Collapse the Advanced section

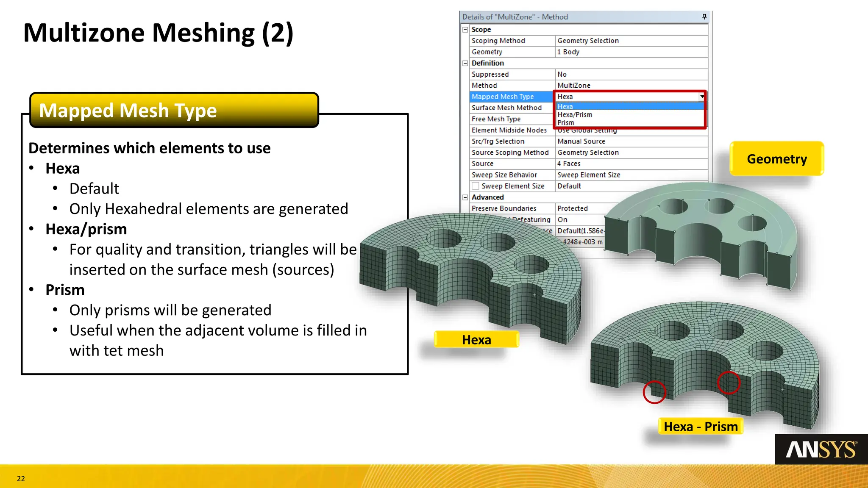pyautogui.click(x=465, y=197)
